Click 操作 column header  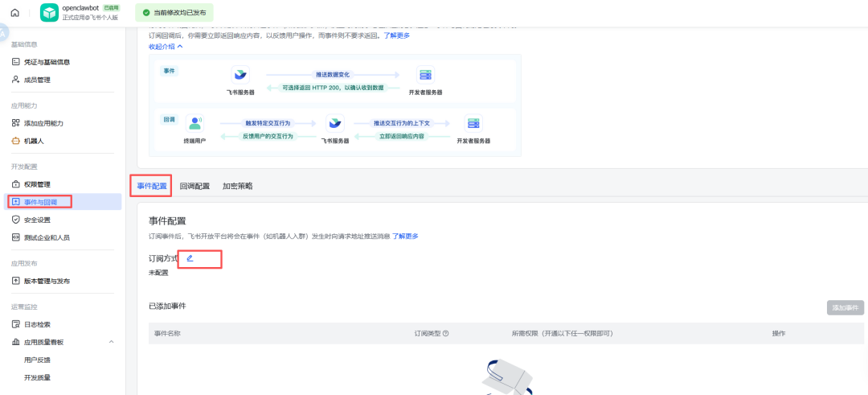coord(779,334)
